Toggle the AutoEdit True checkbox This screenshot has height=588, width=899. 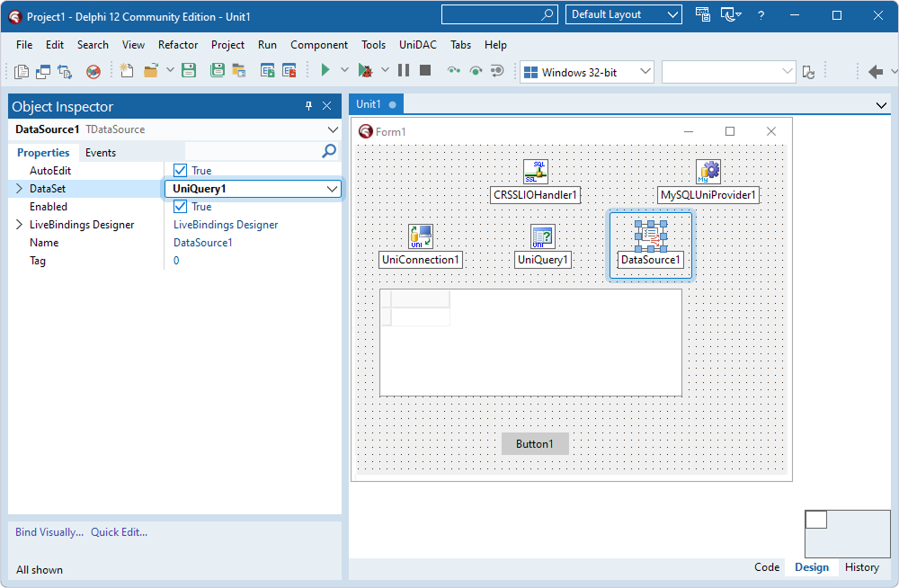click(x=180, y=171)
